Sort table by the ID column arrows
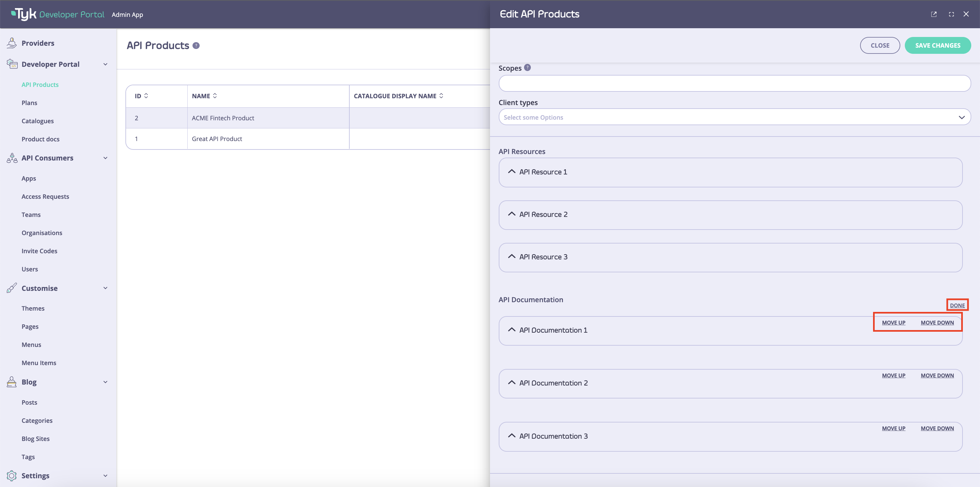The height and width of the screenshot is (487, 980). [x=147, y=96]
